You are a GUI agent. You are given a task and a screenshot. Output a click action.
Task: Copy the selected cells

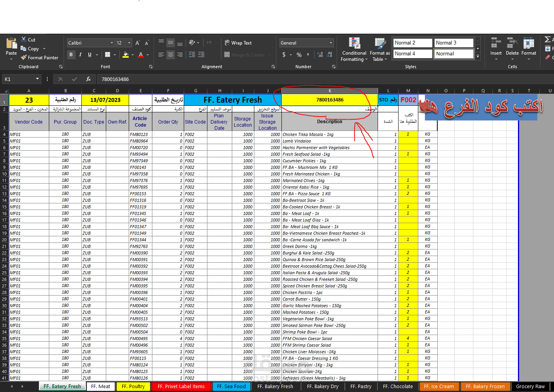click(x=29, y=49)
